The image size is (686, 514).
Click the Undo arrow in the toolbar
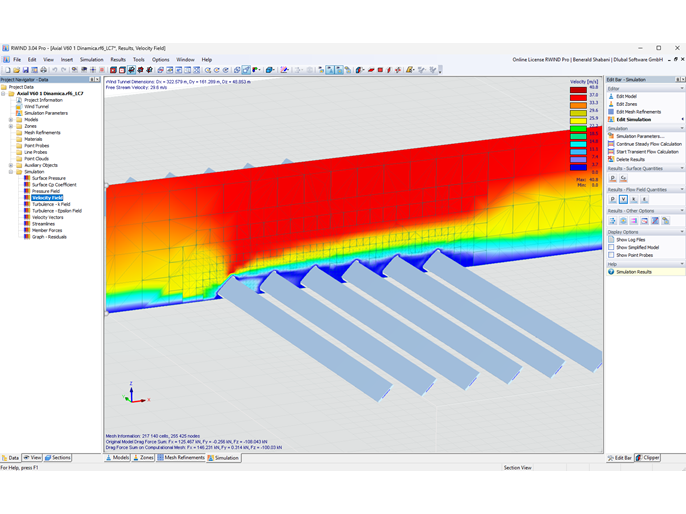pos(55,70)
